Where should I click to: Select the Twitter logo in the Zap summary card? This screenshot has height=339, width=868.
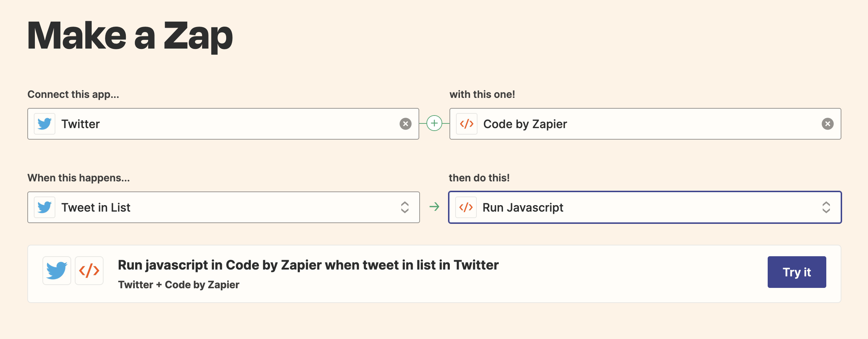[56, 270]
